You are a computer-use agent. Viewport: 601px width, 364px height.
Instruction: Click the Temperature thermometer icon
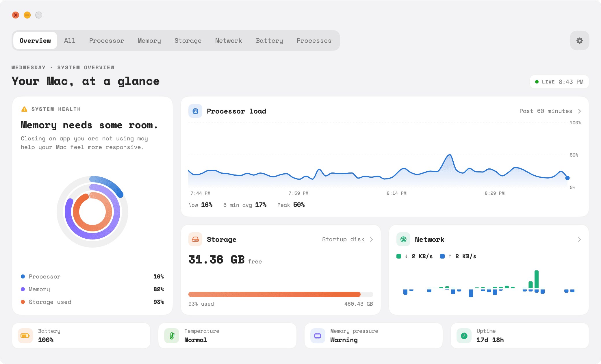click(172, 335)
